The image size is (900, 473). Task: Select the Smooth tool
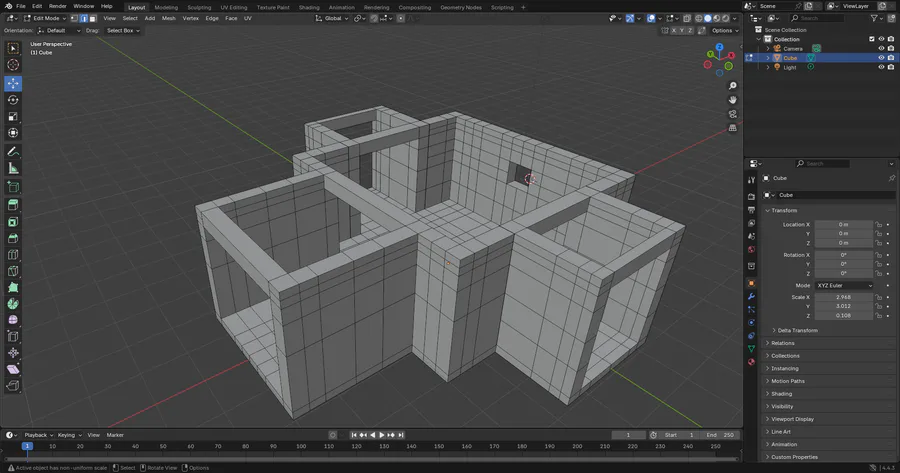coord(13,320)
